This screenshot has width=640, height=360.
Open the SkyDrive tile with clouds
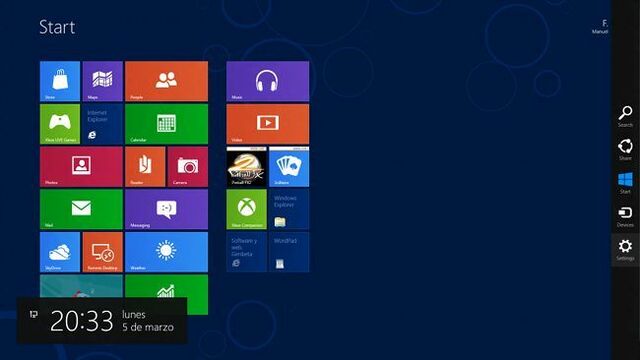click(x=60, y=252)
